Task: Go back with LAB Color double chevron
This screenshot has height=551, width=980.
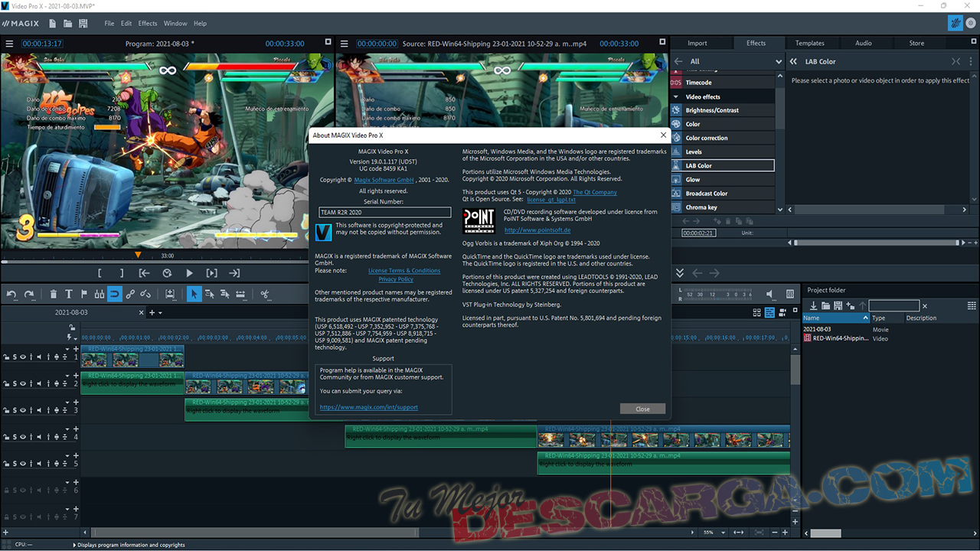Action: point(793,61)
